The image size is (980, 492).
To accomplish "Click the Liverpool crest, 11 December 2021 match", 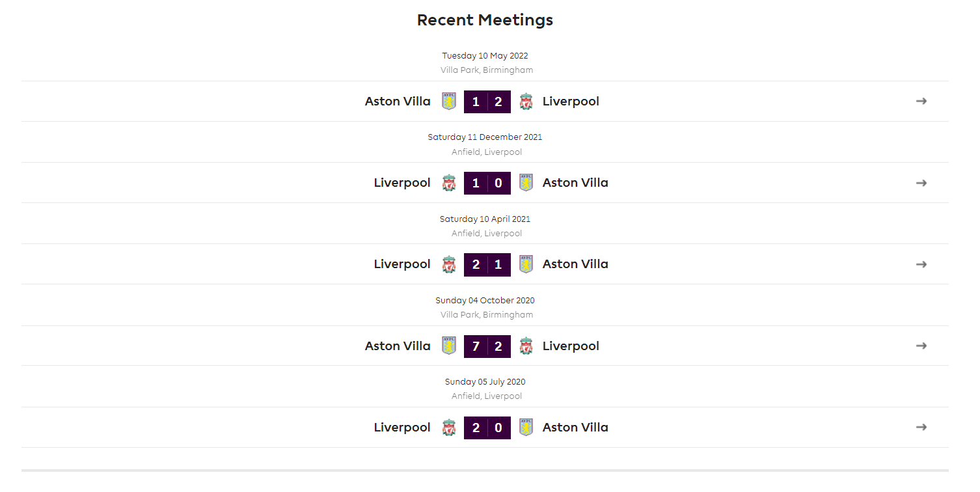I will 449,183.
